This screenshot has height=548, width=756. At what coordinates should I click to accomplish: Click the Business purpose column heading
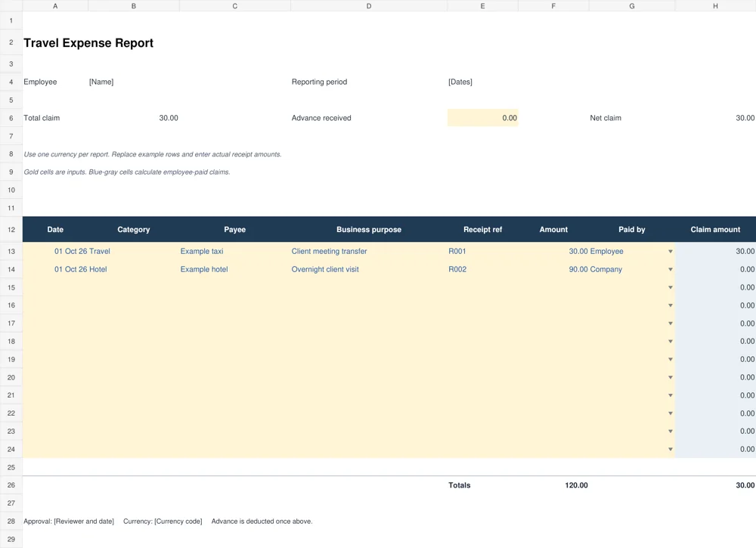point(369,230)
